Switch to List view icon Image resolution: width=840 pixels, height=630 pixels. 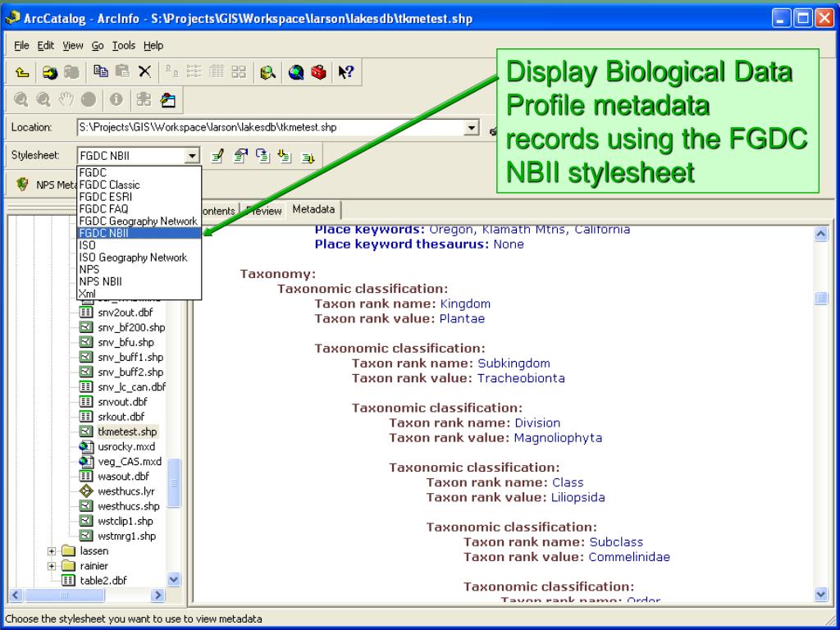click(x=194, y=71)
